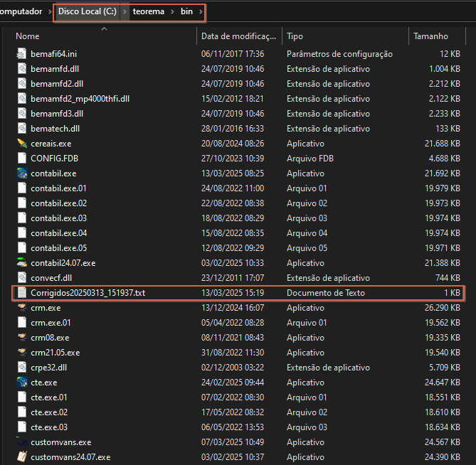This screenshot has width=476, height=465.
Task: Expand chevron after teorema breadcrumb
Action: (x=172, y=12)
